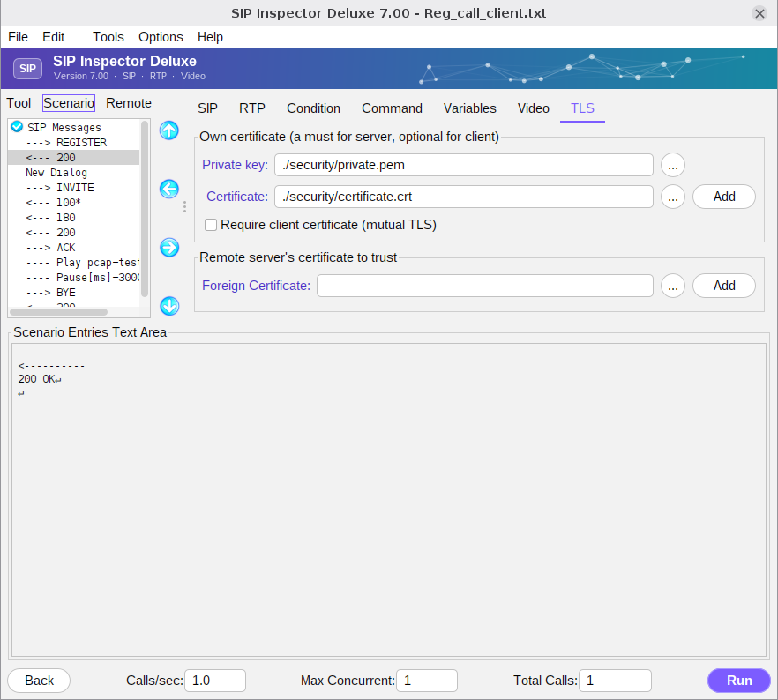
Task: Select the Pause[ms] entry
Action: click(74, 278)
